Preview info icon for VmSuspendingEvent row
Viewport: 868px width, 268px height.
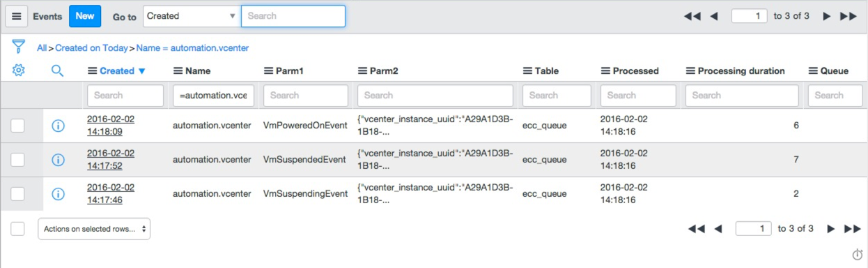58,193
